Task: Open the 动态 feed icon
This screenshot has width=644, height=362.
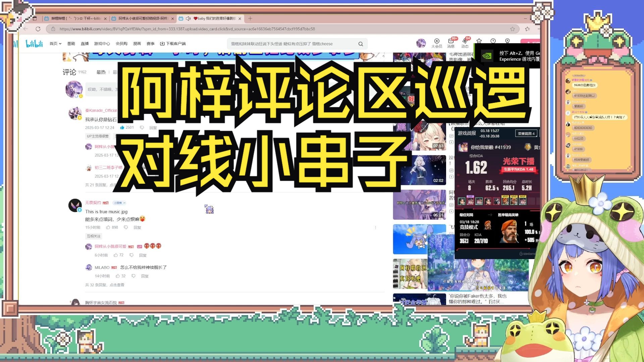Action: coord(465,43)
